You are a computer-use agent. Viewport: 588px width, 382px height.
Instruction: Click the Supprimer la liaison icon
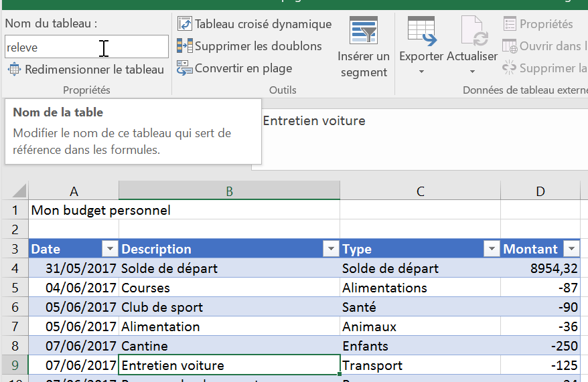pos(509,68)
